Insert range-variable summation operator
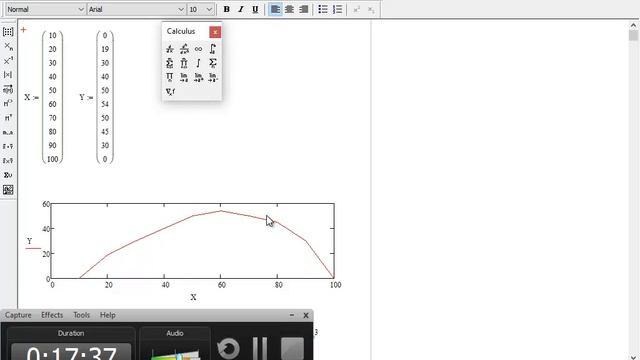The height and width of the screenshot is (360, 640). (x=213, y=63)
